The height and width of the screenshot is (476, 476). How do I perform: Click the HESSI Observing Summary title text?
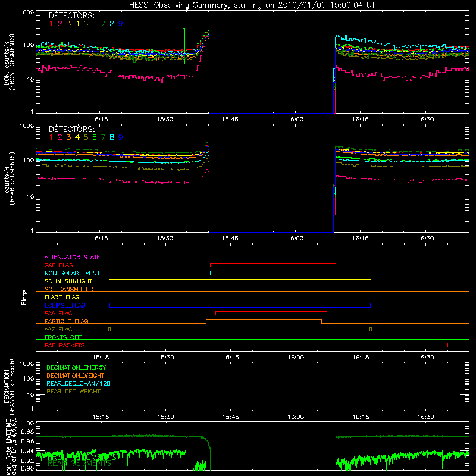[x=252, y=5]
